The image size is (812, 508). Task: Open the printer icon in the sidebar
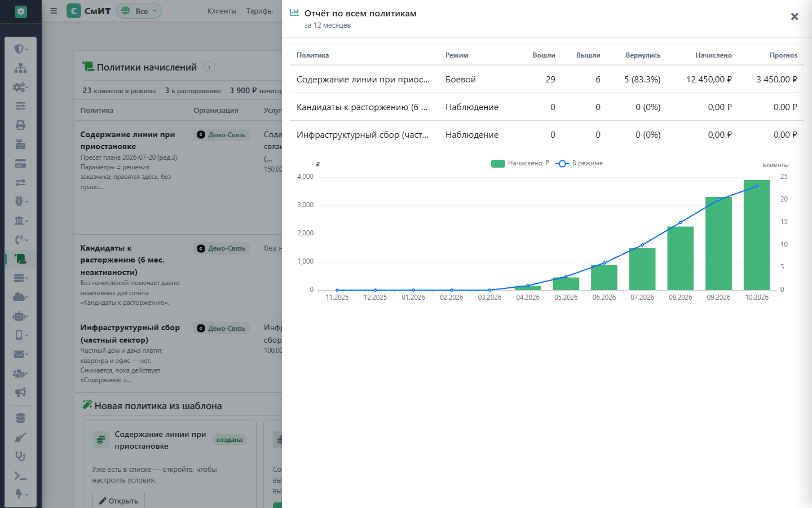pyautogui.click(x=21, y=125)
